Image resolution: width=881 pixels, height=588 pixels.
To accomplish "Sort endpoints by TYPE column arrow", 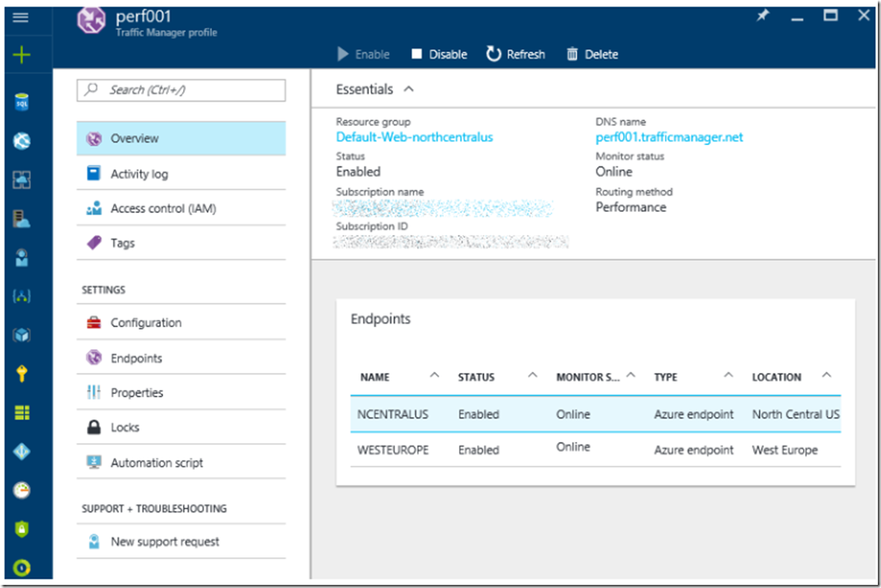I will click(x=729, y=375).
